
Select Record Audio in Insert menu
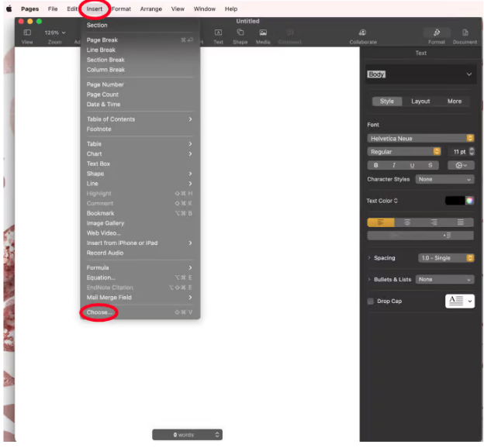(x=139, y=253)
